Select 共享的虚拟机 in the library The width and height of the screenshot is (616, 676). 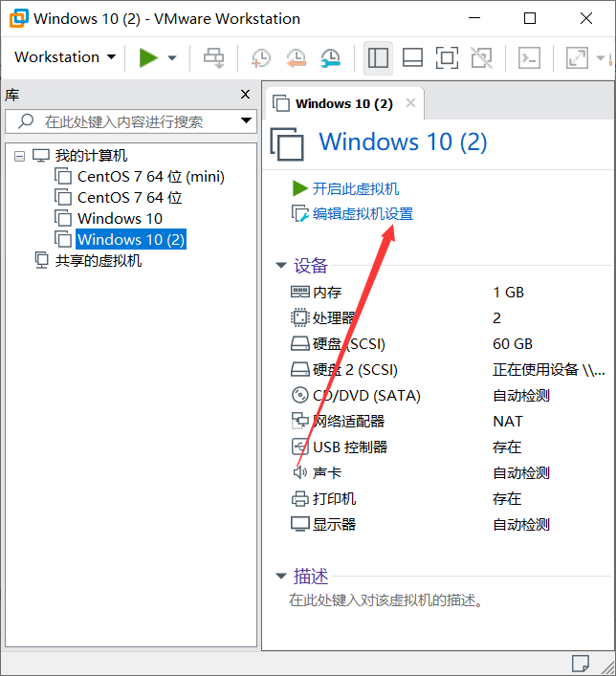[99, 260]
